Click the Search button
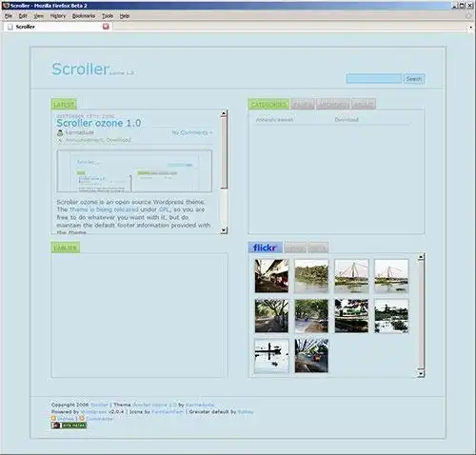The width and height of the screenshot is (476, 455). pos(414,79)
